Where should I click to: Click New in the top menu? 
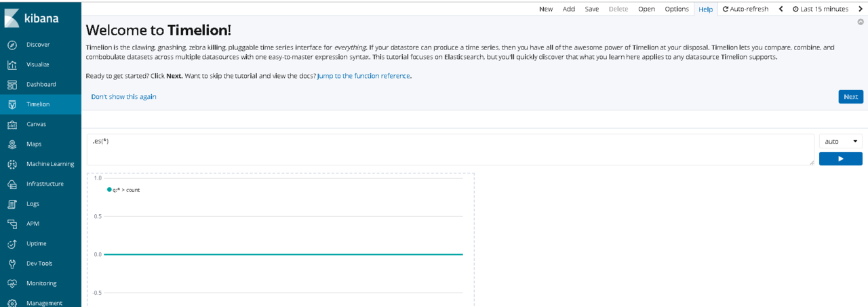[x=546, y=9]
